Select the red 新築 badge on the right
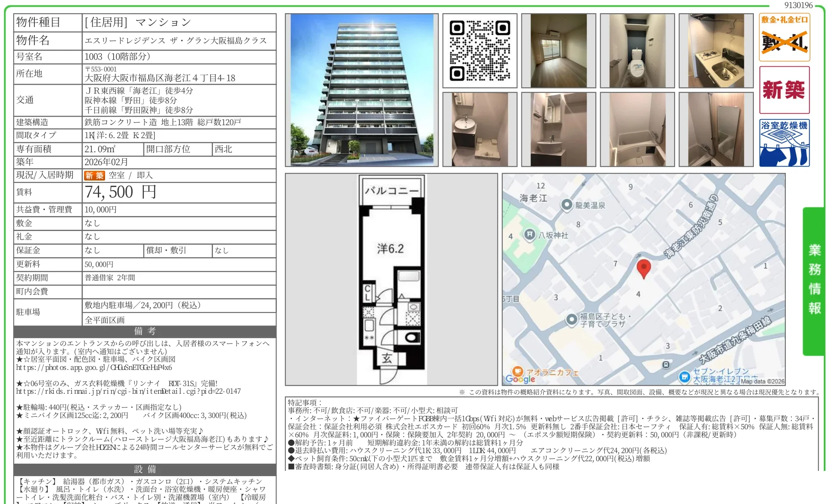This screenshot has width=831, height=504. click(x=784, y=90)
